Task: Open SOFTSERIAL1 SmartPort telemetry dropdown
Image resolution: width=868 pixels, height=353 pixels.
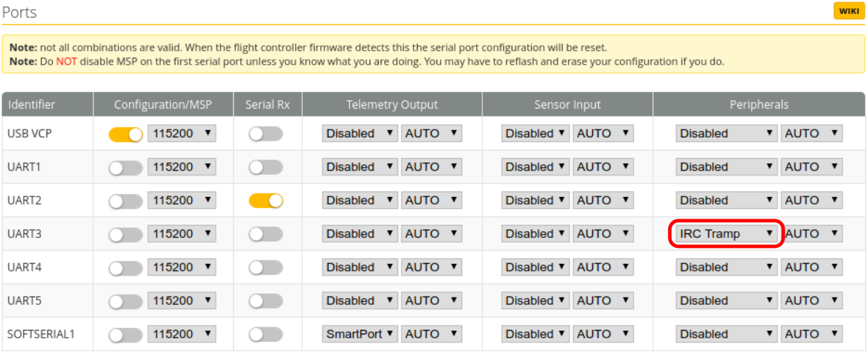Action: tap(358, 334)
